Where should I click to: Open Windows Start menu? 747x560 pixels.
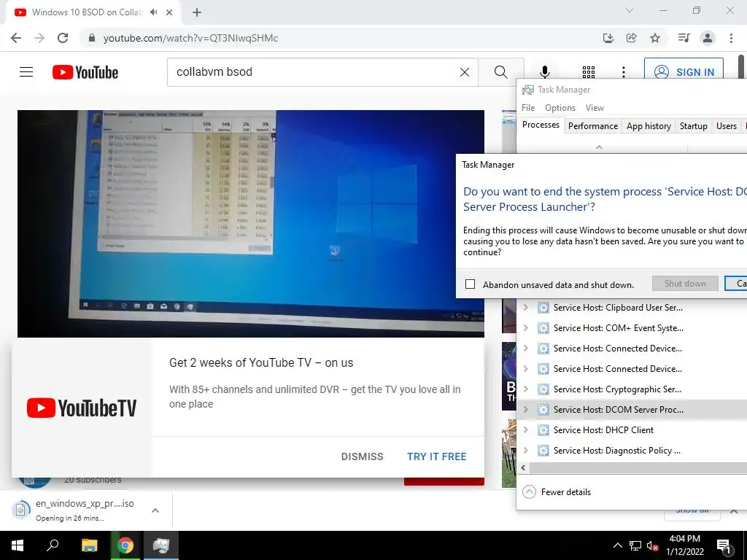click(18, 545)
